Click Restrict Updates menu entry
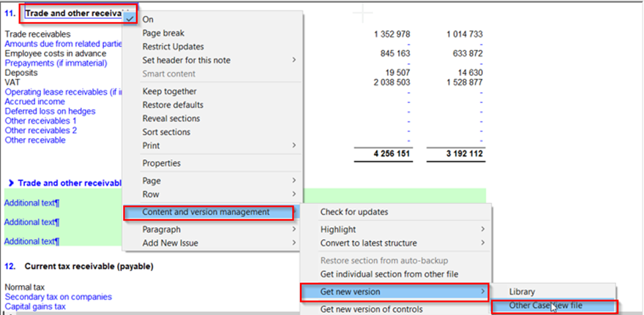The height and width of the screenshot is (315, 644). click(172, 47)
